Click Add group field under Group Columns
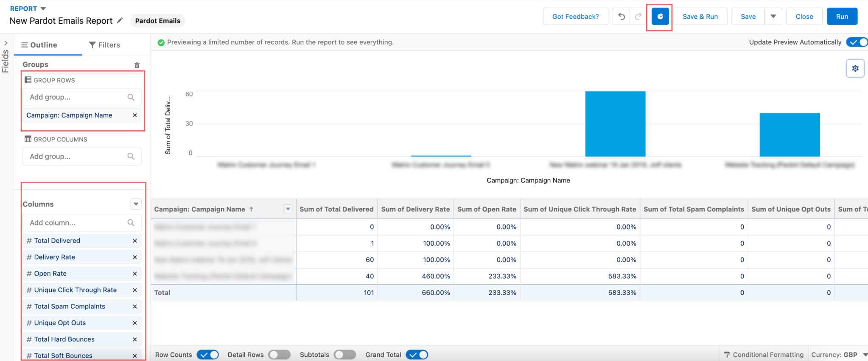Screen dimensions: 868x361 tap(82, 157)
